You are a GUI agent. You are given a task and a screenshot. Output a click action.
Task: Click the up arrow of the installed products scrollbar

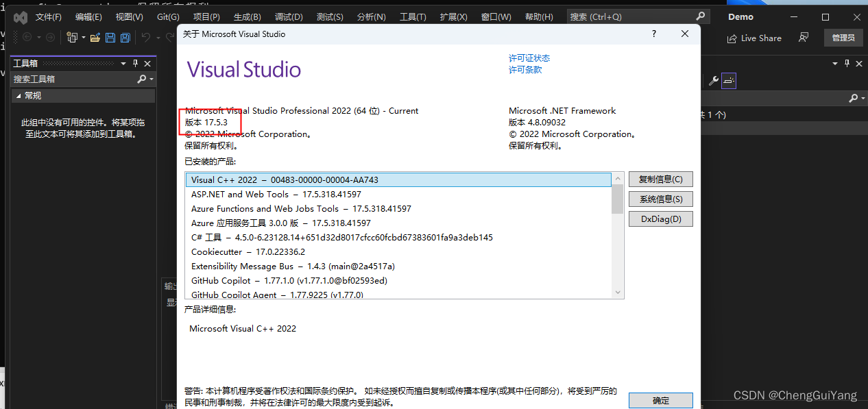(x=618, y=179)
